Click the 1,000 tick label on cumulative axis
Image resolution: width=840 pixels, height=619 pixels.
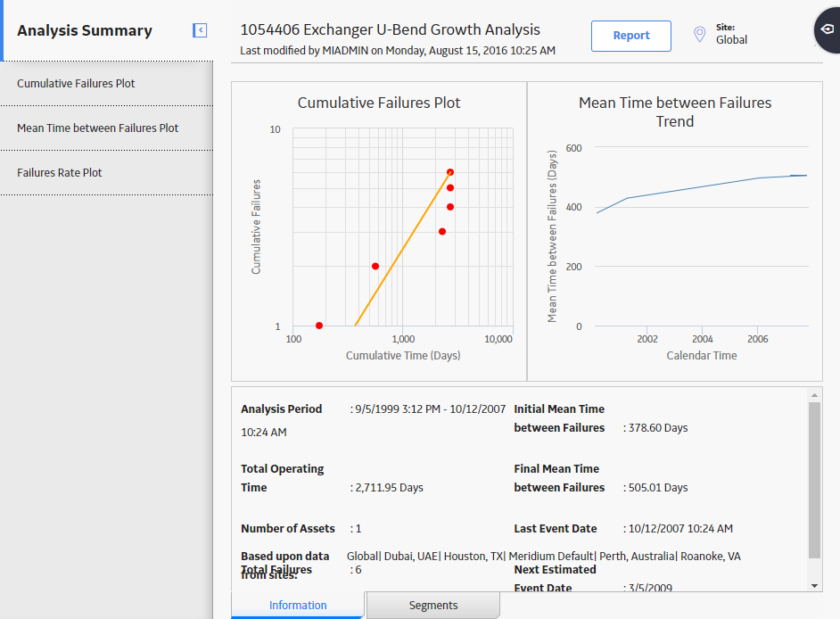[403, 339]
